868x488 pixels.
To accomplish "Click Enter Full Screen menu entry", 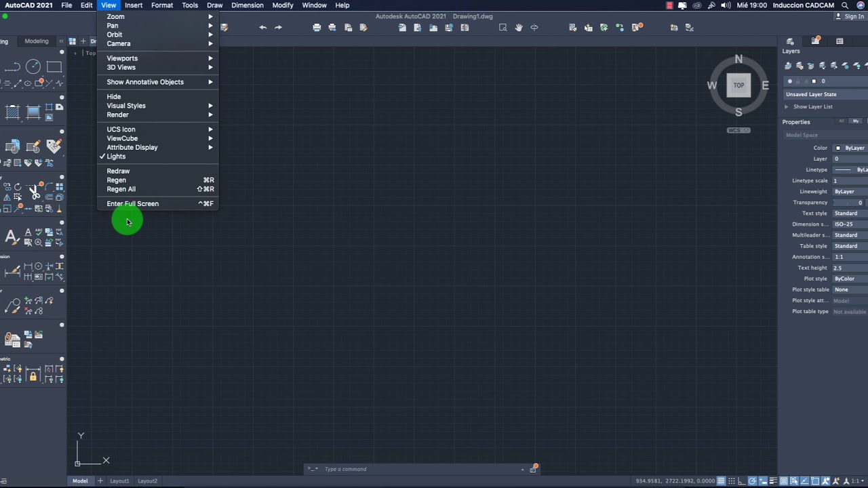I will pyautogui.click(x=132, y=204).
